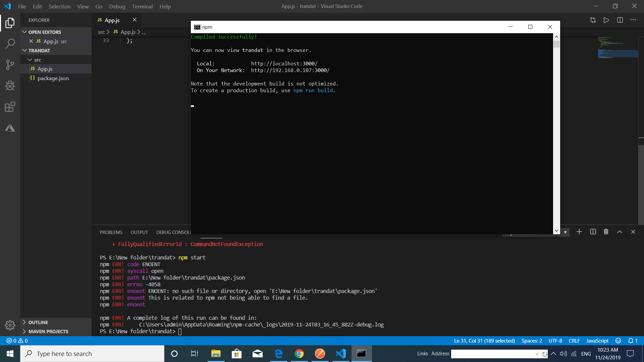
Task: Close the terminal panel
Action: 633,232
